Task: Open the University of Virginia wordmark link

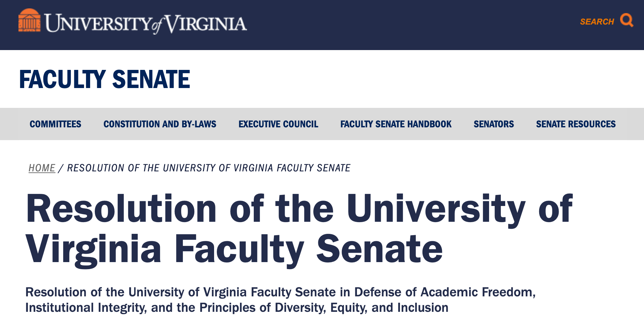Action: point(146,24)
